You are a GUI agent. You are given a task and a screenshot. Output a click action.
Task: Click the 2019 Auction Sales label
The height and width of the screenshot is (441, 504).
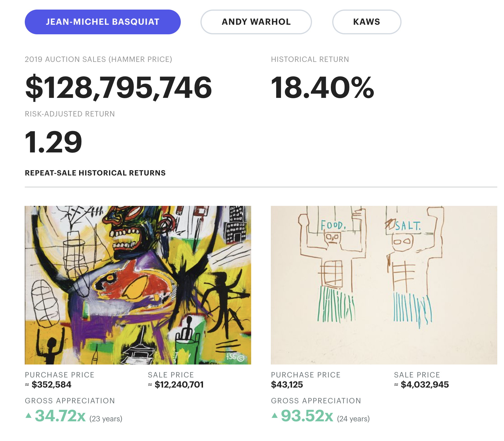(x=98, y=59)
